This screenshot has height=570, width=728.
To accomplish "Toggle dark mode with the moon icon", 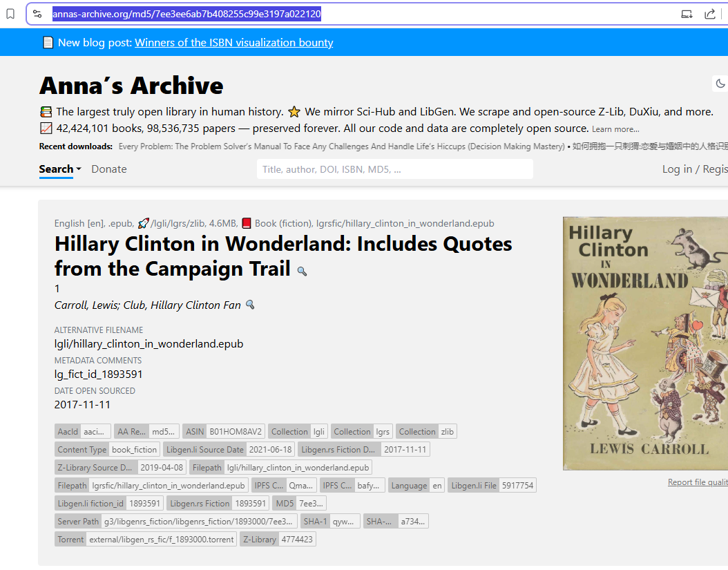I will coord(720,84).
